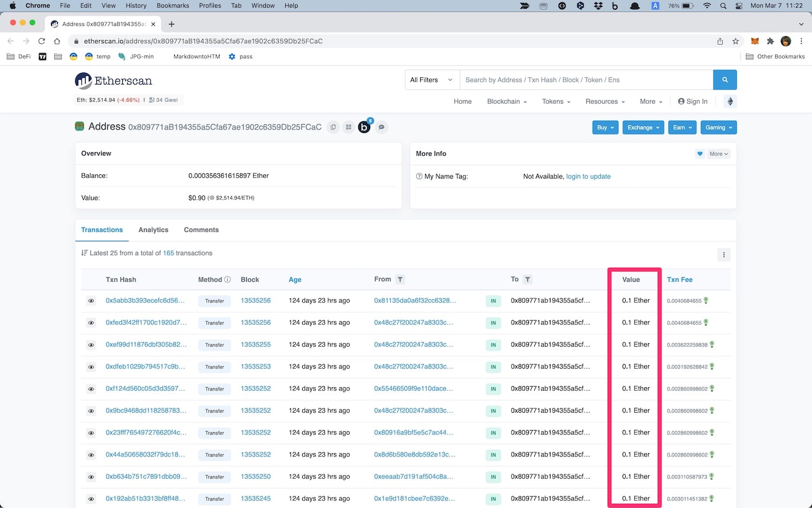Copy address using the copy icon
Screen dimensions: 812x508
click(333, 127)
